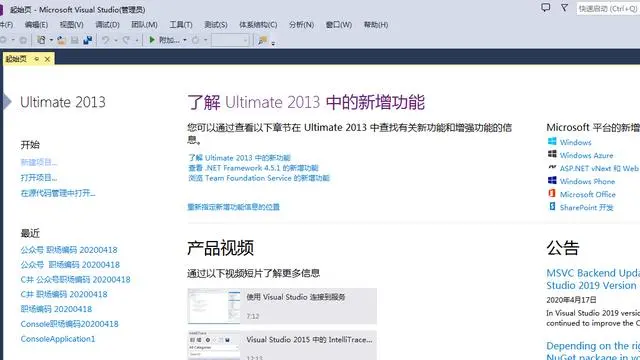Click the Navigate Backward toolbar icon
The image size is (640, 360).
(3, 40)
